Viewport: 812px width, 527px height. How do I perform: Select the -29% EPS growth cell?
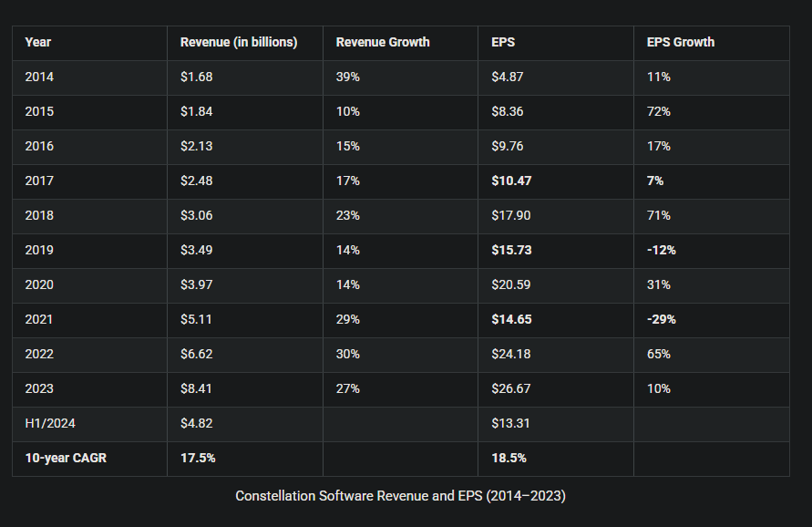pos(661,319)
